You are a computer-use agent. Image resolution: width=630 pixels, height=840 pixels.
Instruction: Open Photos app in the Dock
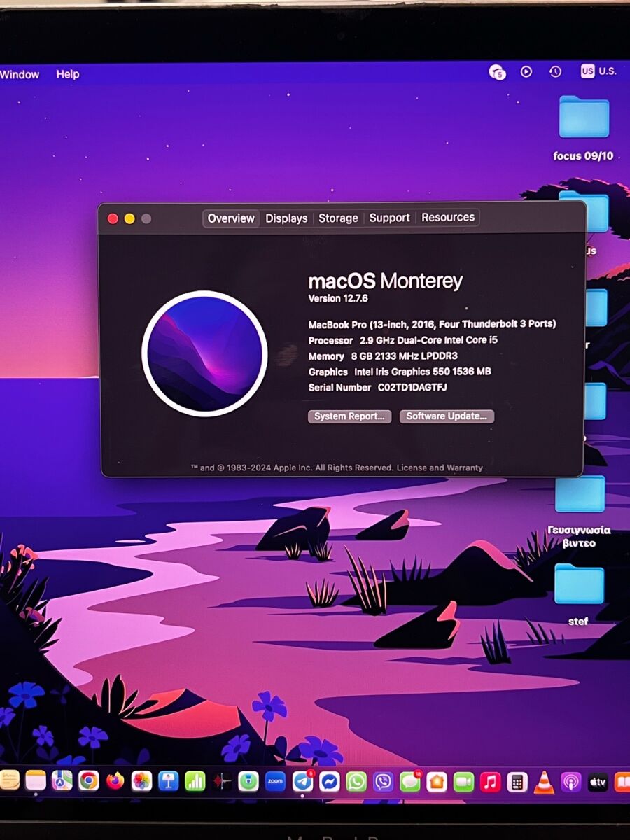point(142,781)
